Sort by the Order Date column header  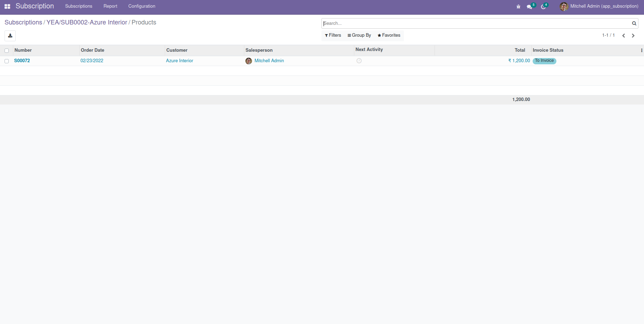coord(92,50)
